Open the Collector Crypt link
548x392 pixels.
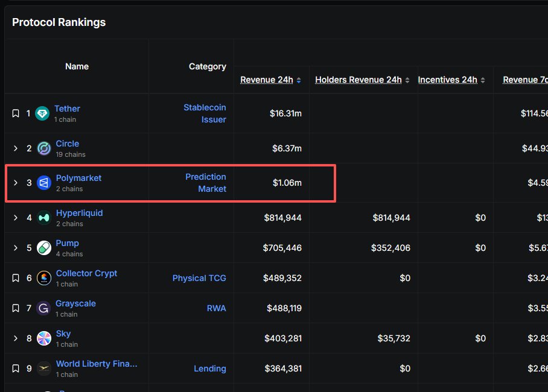[86, 273]
